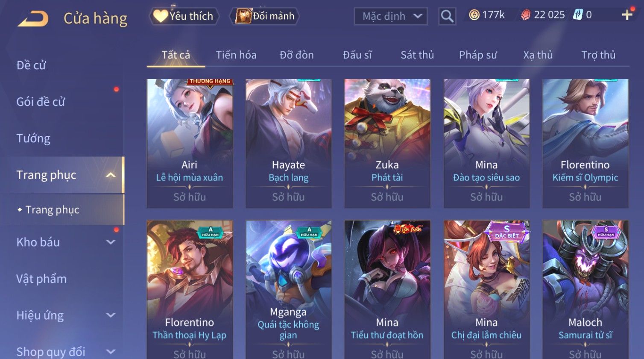Click the blue voucher currency icon
The image size is (644, 359).
[x=578, y=15]
